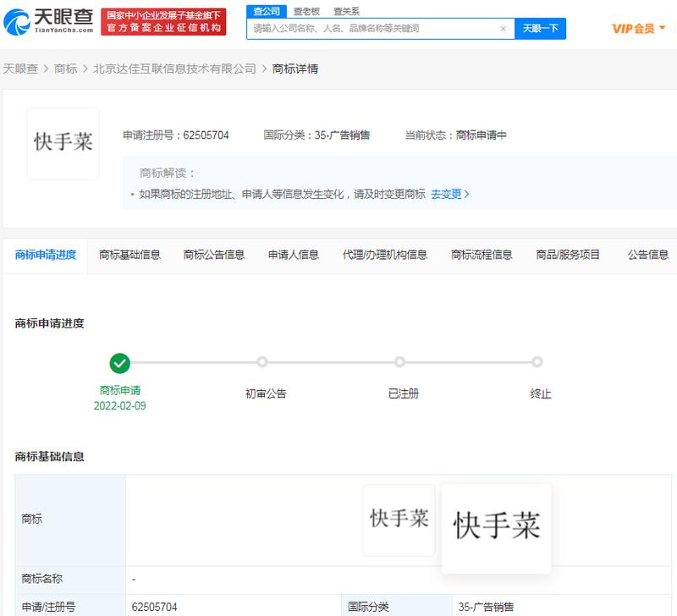The width and height of the screenshot is (677, 616).
Task: Go to 商标 breadcrumb link
Action: click(66, 69)
